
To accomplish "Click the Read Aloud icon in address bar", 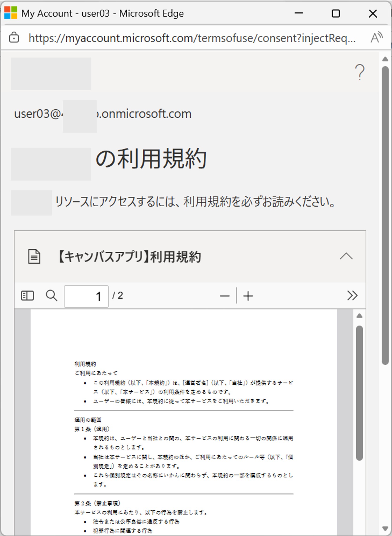I will tap(377, 38).
